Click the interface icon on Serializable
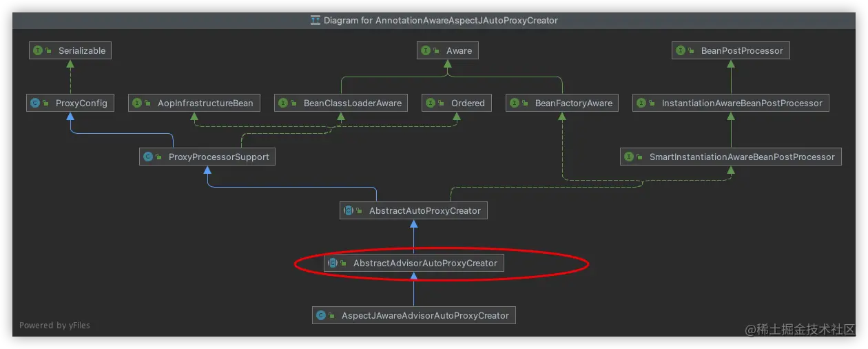 click(39, 50)
